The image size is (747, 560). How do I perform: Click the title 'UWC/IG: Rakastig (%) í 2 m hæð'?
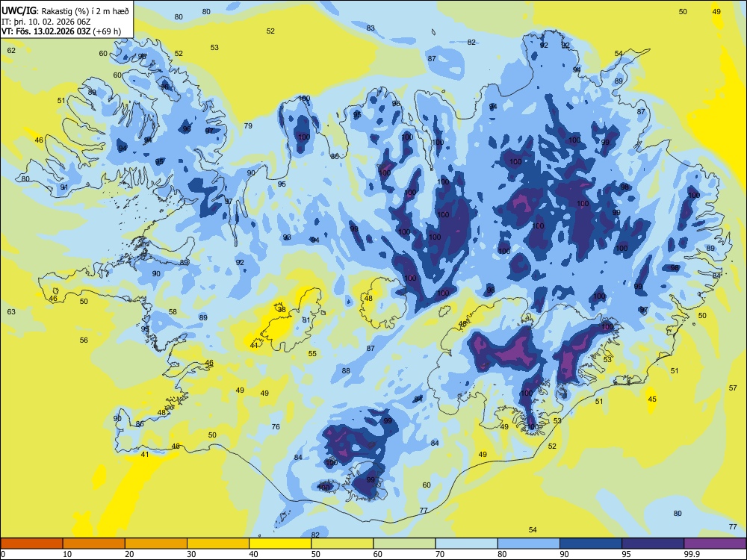click(x=65, y=10)
